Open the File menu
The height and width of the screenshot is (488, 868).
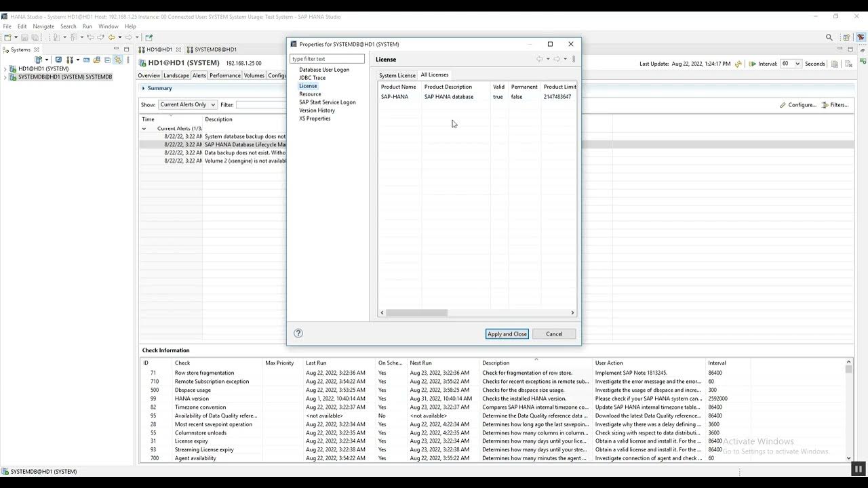point(7,26)
